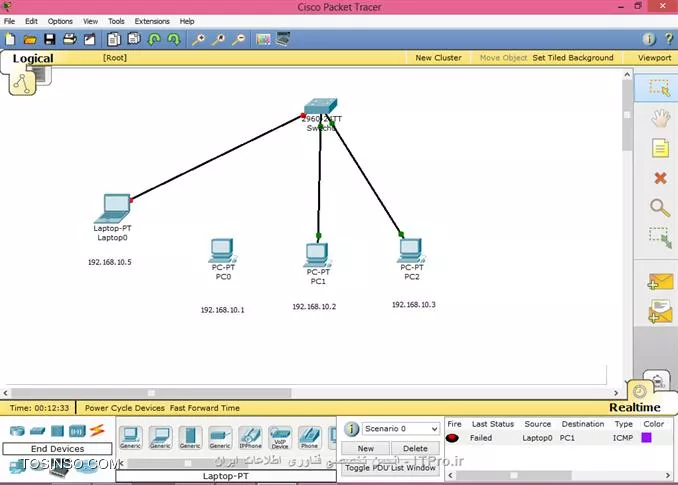Click the Zoom Reset magnifier icon

pos(219,40)
